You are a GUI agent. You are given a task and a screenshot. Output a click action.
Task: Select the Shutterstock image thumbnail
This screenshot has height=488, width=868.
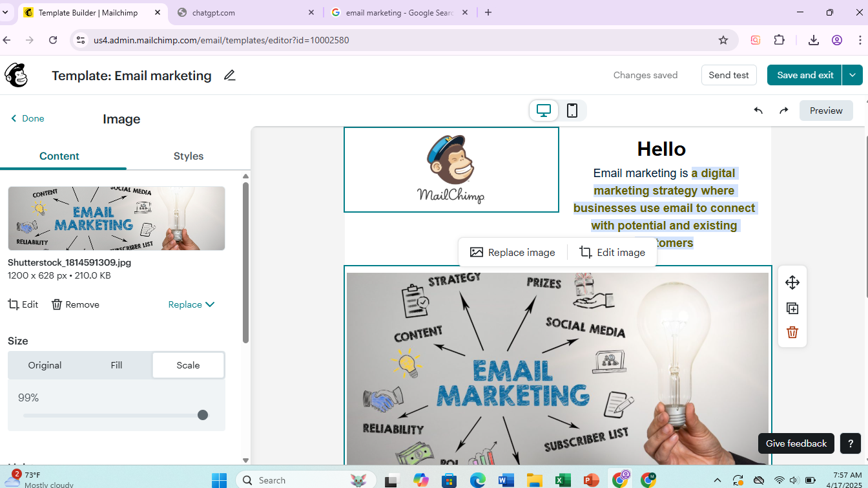(x=116, y=218)
